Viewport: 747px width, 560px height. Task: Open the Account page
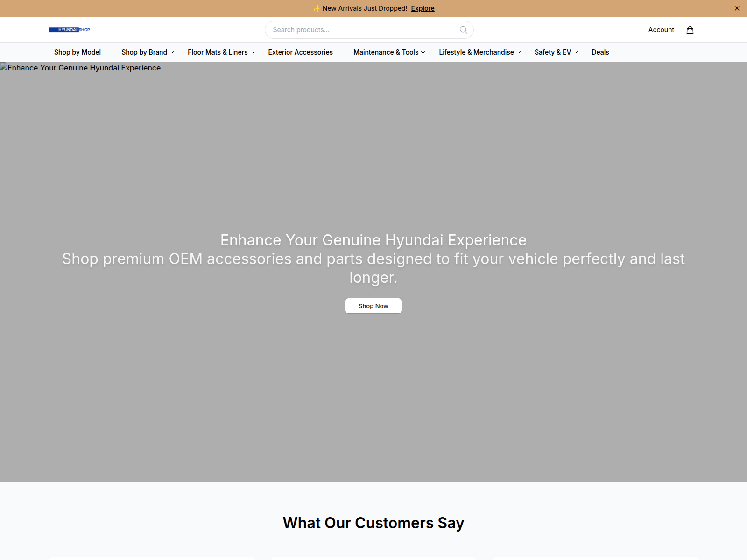tap(661, 30)
